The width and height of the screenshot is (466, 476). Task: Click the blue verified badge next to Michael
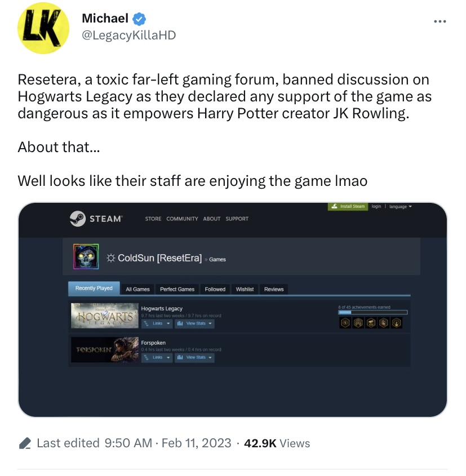(x=140, y=19)
